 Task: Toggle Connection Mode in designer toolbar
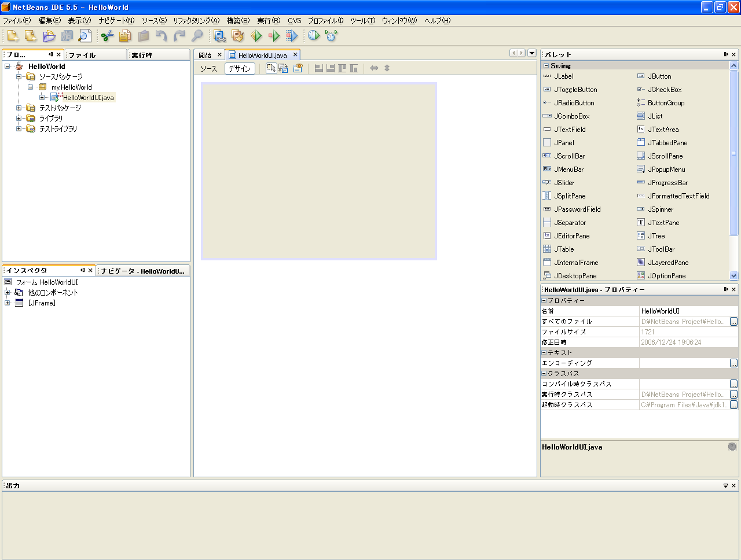tap(283, 68)
